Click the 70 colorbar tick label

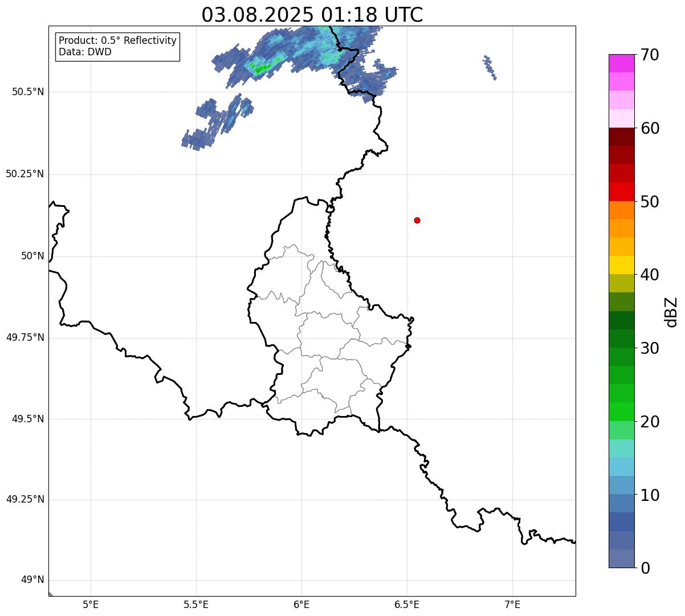tap(650, 55)
